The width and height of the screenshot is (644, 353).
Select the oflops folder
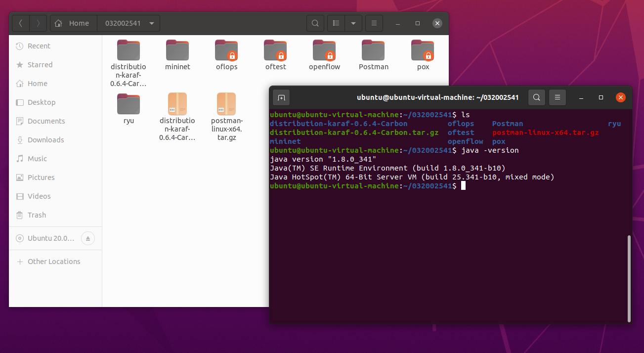226,54
